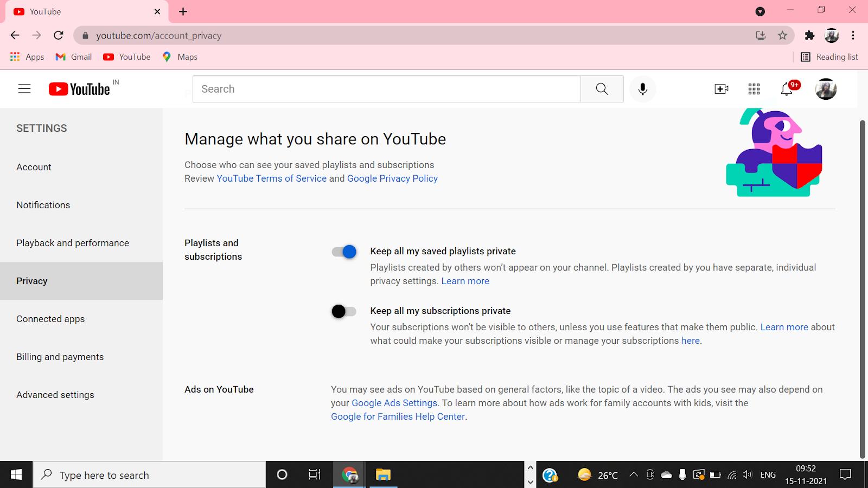
Task: Open the Wi-Fi network tray icon
Action: tap(732, 475)
